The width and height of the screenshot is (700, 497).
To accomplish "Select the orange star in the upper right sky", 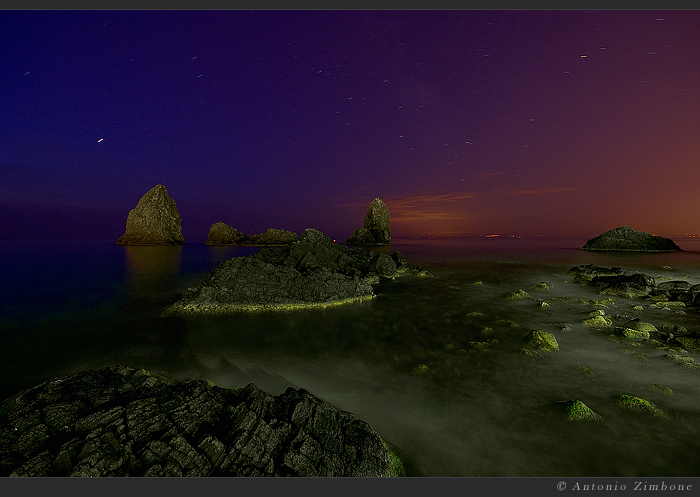I will coord(583,56).
